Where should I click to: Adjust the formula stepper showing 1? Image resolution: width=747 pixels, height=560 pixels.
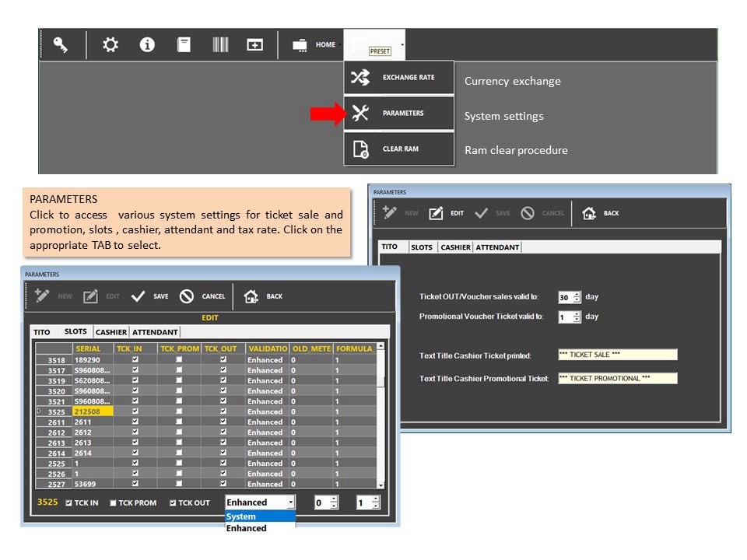(375, 502)
